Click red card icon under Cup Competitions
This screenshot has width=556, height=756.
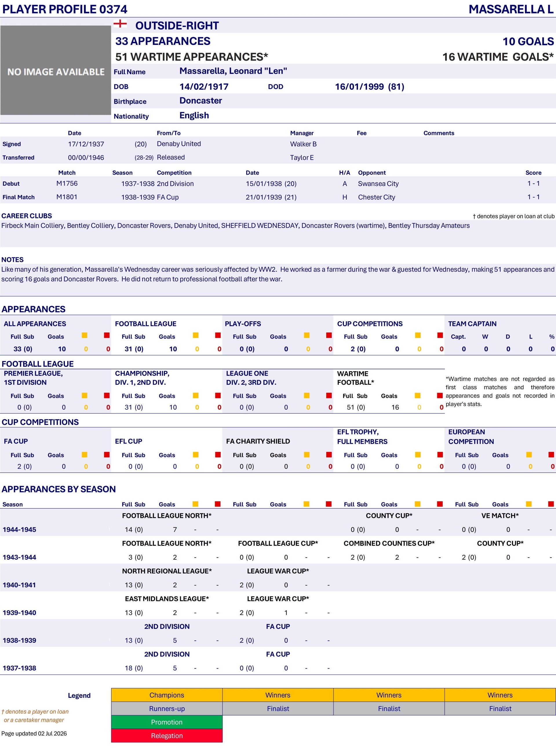tap(440, 335)
